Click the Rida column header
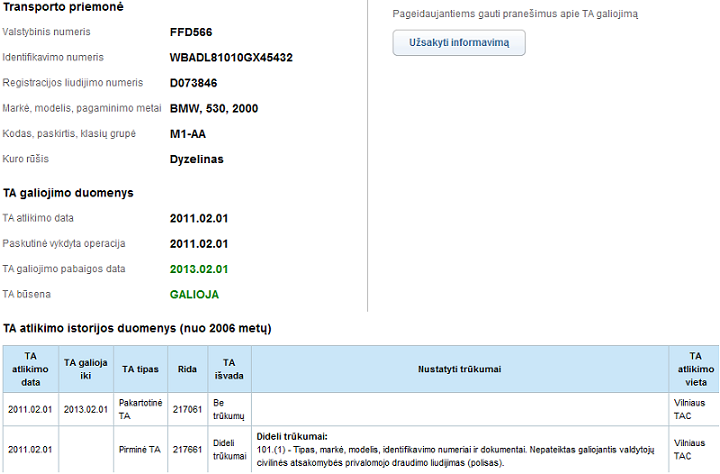 pos(187,369)
